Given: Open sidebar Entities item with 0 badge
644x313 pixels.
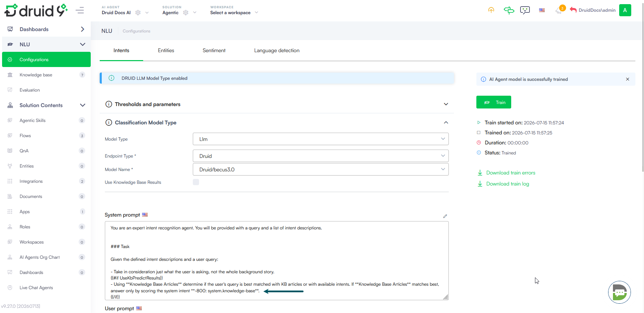Looking at the screenshot, I should (46, 166).
